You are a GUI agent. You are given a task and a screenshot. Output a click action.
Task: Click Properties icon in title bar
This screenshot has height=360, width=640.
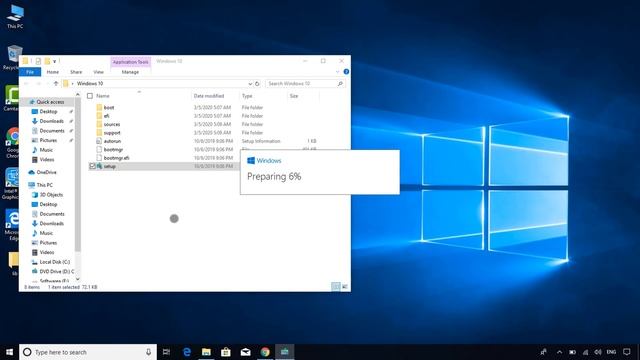click(x=38, y=61)
